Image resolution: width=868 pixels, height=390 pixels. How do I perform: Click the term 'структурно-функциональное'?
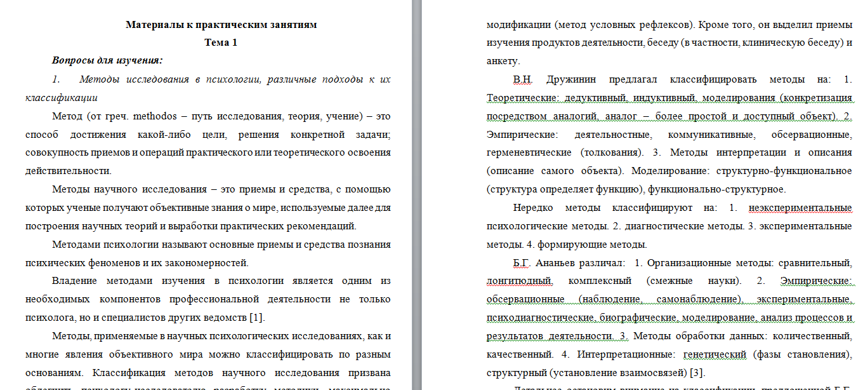pos(784,171)
